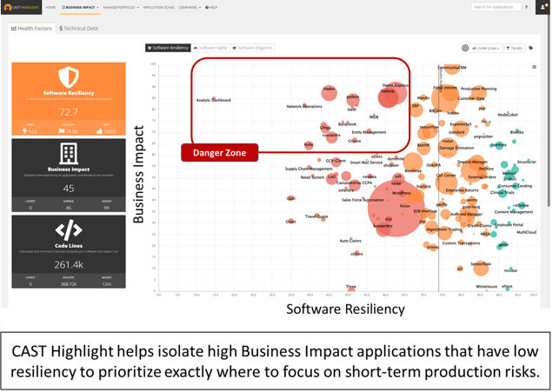This screenshot has width=553, height=392.
Task: Click the CAST Highlight logo
Action: (22, 7)
